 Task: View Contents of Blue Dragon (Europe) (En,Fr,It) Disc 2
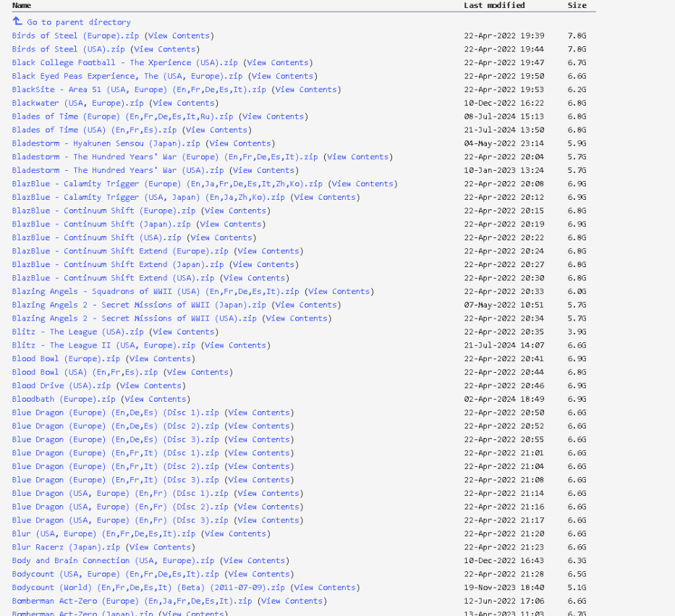(259, 466)
